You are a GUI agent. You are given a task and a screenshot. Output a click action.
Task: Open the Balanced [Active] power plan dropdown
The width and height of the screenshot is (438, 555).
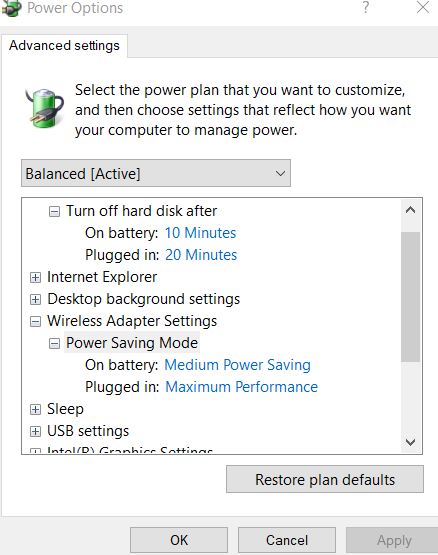156,173
